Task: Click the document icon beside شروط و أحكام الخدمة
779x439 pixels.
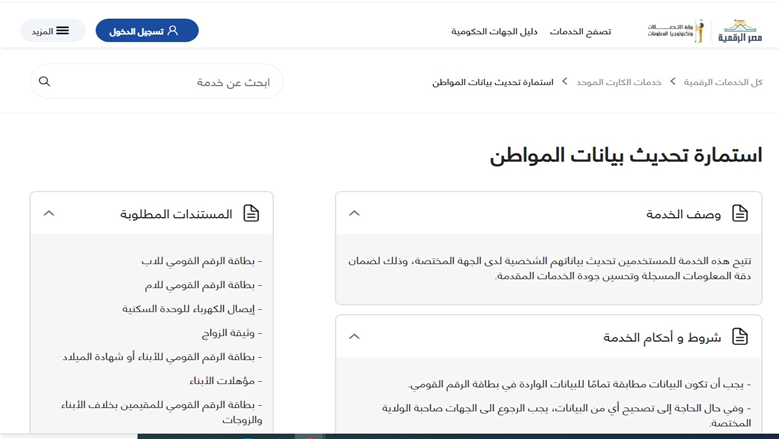Action: pyautogui.click(x=740, y=337)
